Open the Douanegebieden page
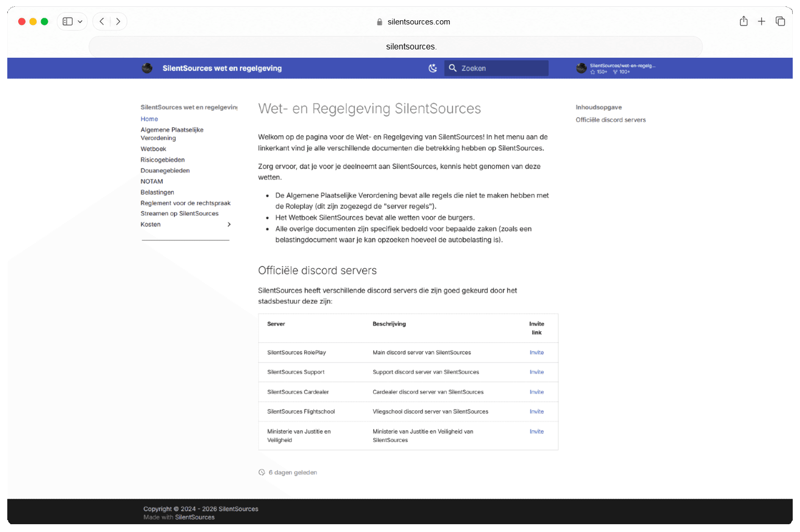The height and width of the screenshot is (532, 800). 165,171
